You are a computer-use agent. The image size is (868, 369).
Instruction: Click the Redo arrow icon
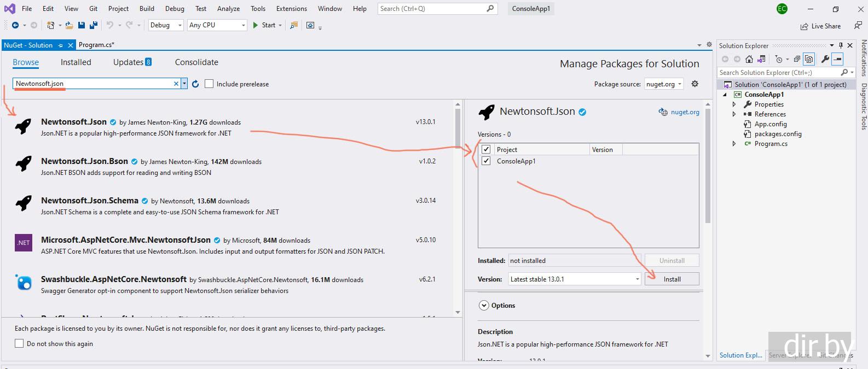(129, 25)
